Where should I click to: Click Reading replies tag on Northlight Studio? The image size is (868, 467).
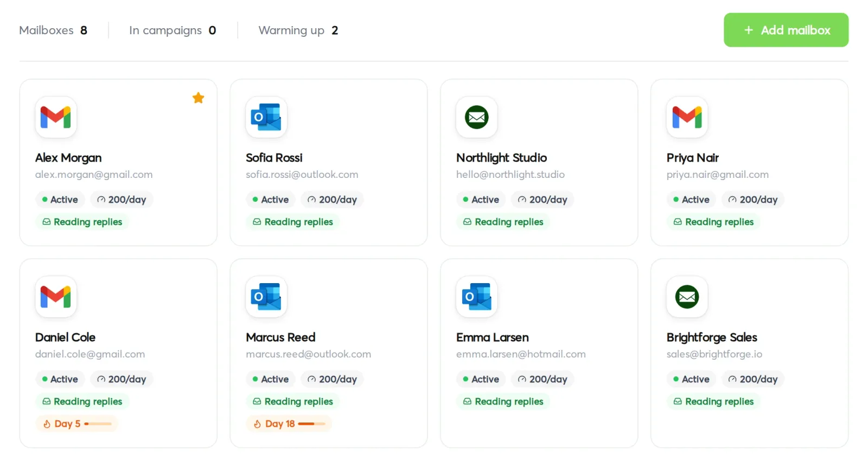click(x=503, y=222)
